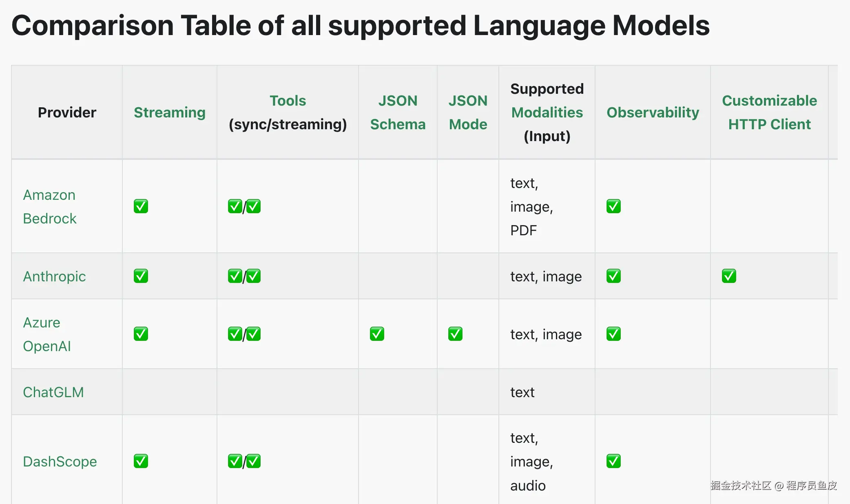Click Azure OpenAI's JSON Mode checkmark
The width and height of the screenshot is (850, 504).
[x=455, y=334]
